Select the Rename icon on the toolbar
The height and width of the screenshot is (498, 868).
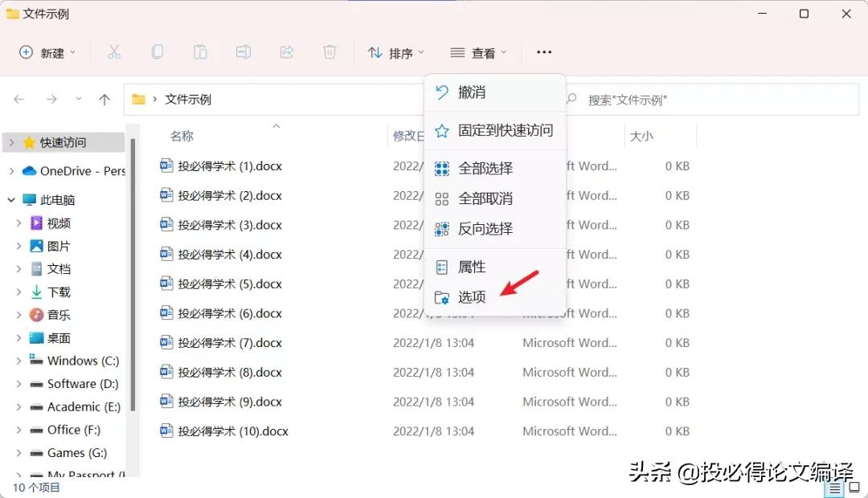[x=244, y=51]
